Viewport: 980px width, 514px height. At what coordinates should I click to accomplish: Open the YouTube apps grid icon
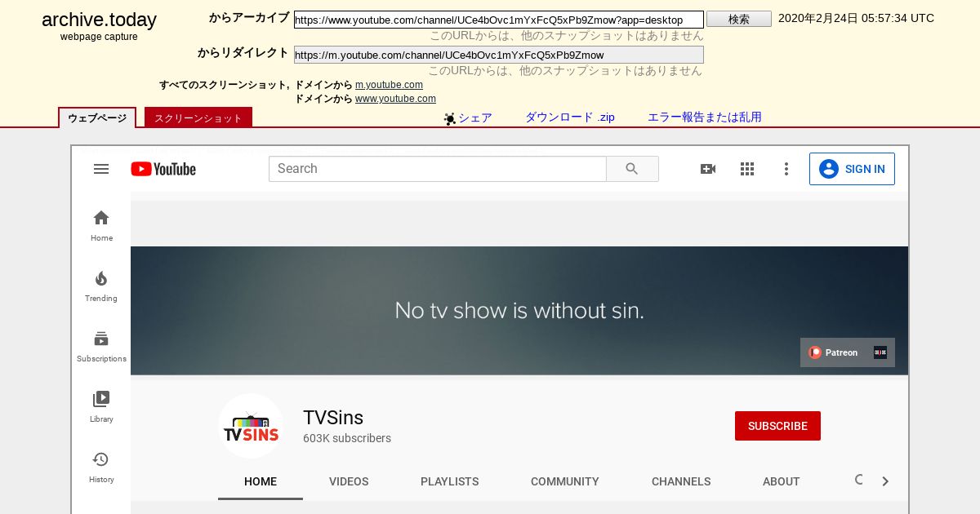tap(747, 169)
